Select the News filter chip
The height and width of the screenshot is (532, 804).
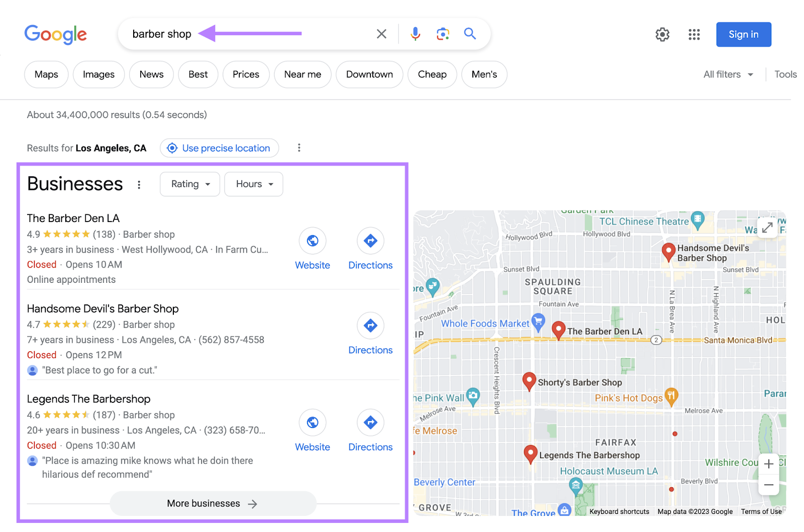151,74
